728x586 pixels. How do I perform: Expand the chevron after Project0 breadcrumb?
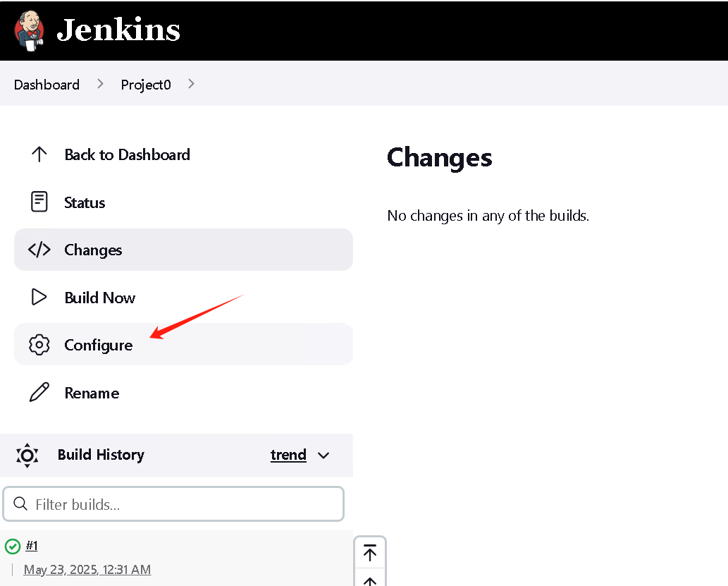(x=191, y=84)
